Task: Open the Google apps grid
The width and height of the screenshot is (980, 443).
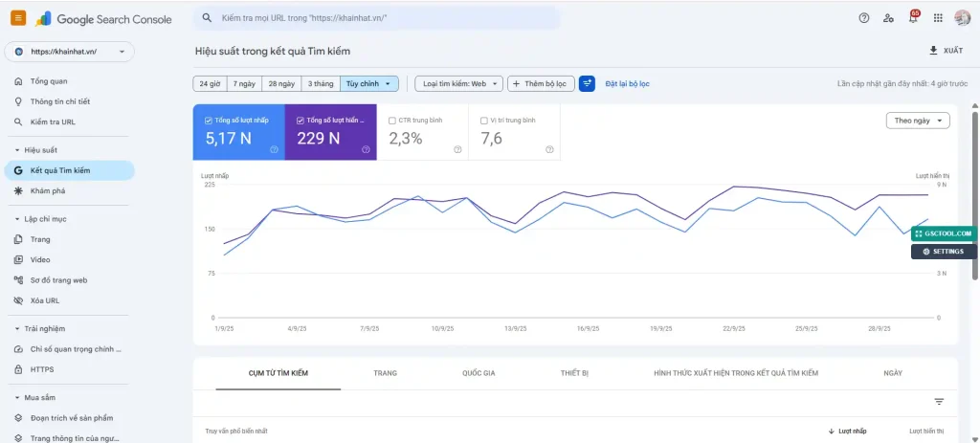Action: (x=938, y=18)
